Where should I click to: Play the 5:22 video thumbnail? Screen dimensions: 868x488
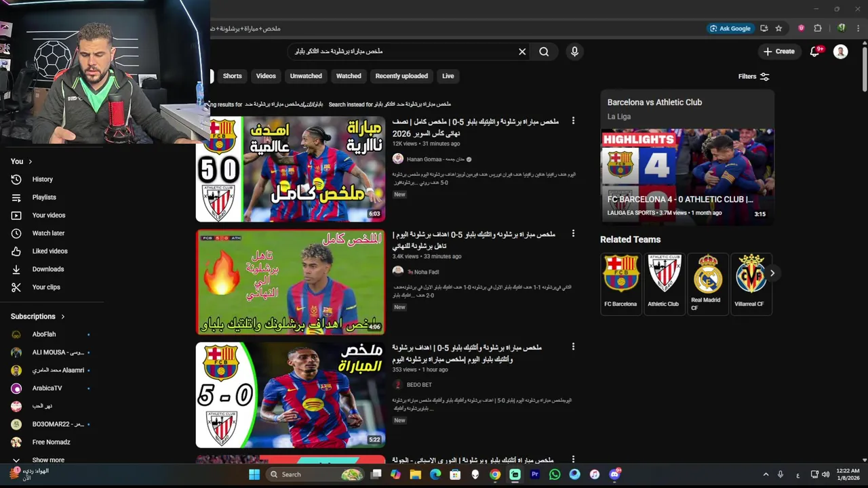pyautogui.click(x=290, y=395)
